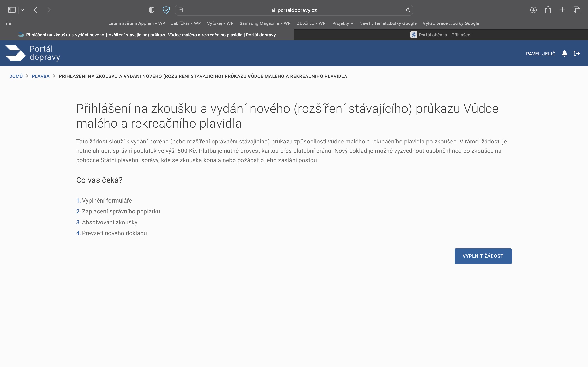588x367 pixels.
Task: Click the page reload icon
Action: pyautogui.click(x=408, y=10)
